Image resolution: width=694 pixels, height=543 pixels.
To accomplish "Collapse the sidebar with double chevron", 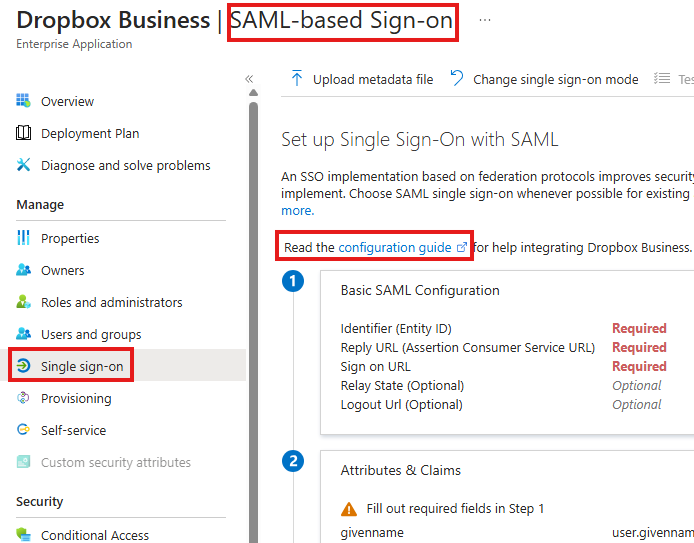I will (x=249, y=79).
